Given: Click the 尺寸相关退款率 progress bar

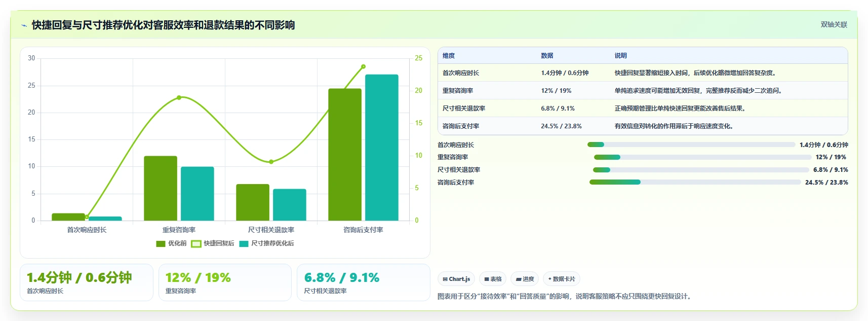Looking at the screenshot, I should click(x=701, y=170).
